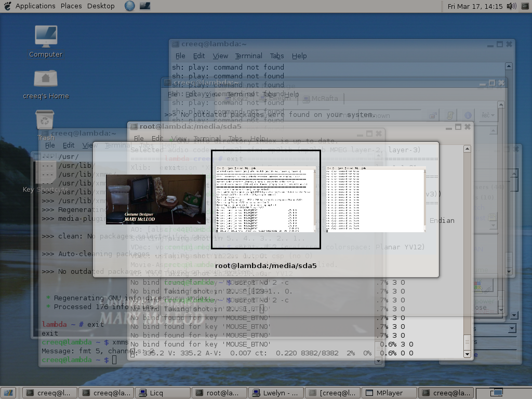Click scroll-up arrow in root@lambda terminal
Image resolution: width=532 pixels, height=399 pixels.
[467, 149]
